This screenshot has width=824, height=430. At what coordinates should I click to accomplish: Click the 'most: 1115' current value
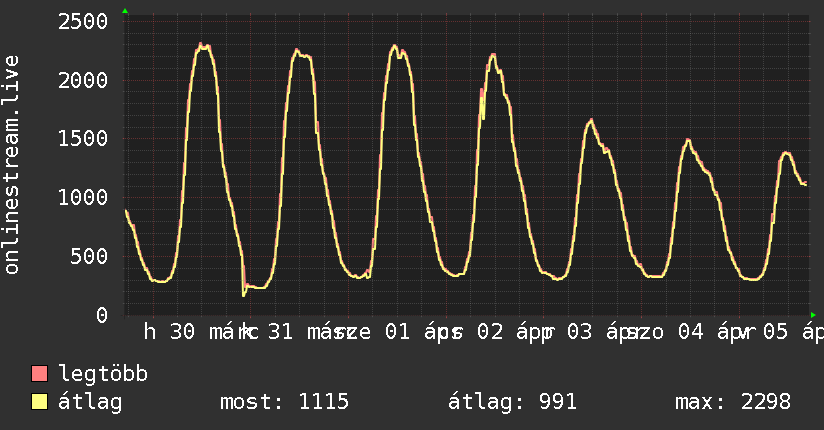(x=284, y=403)
